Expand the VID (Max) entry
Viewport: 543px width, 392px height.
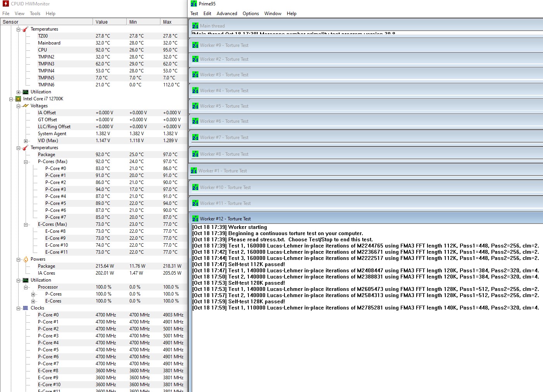pyautogui.click(x=26, y=141)
